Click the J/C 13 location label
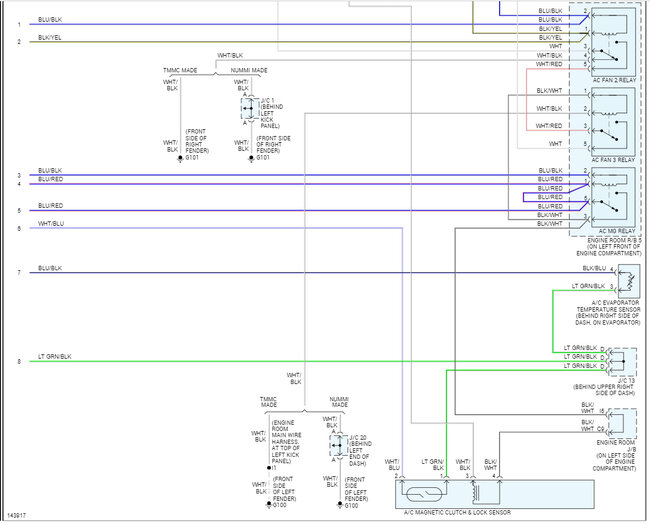 tap(604, 386)
